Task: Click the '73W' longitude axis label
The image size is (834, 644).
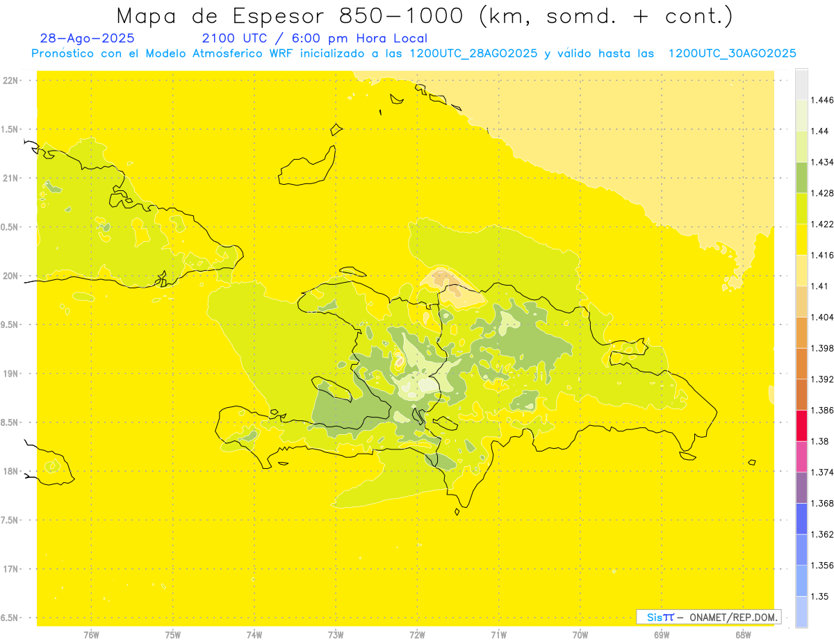Action: 336,634
